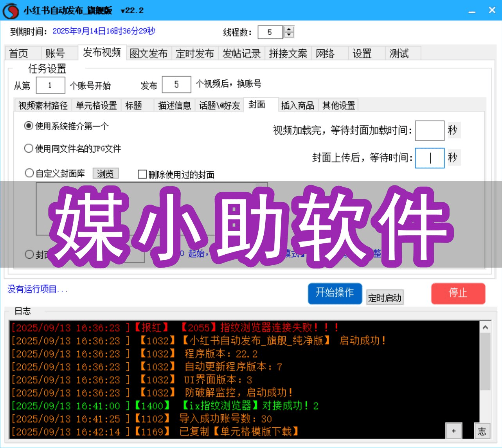Screen dimensions: 502x448
Task: Click the log scrollbar up arrow
Action: click(x=485, y=327)
